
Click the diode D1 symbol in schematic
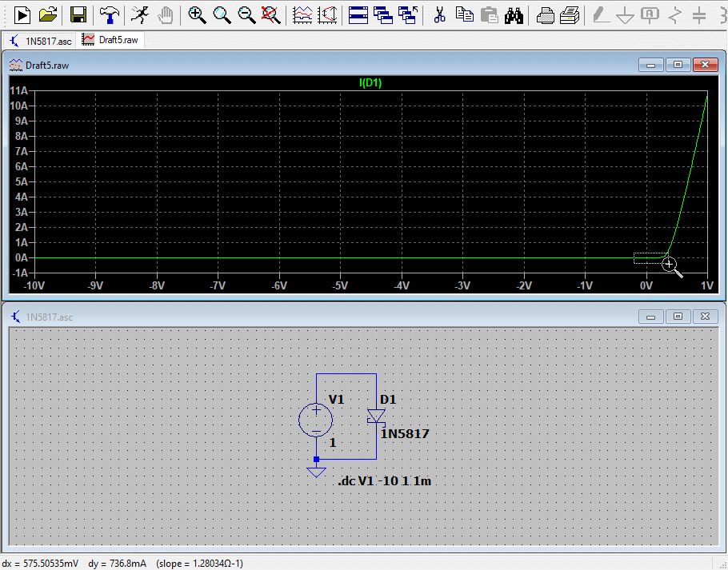pos(375,417)
